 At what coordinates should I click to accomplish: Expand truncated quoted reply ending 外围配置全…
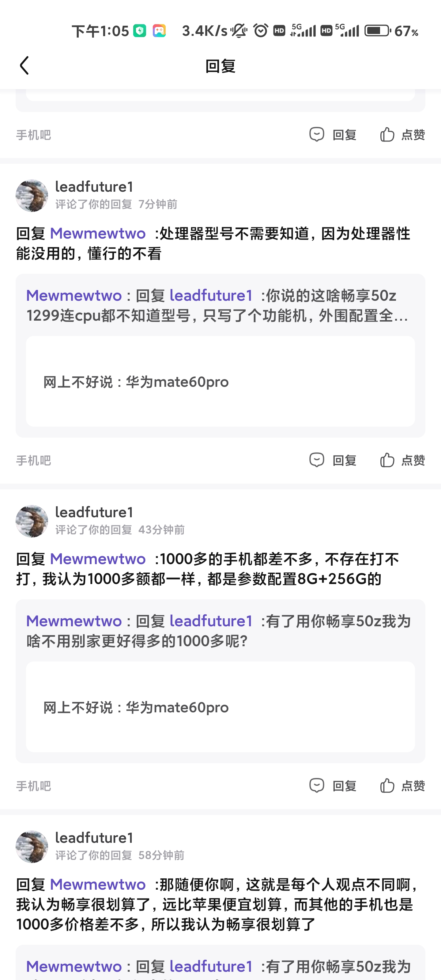pos(217,306)
